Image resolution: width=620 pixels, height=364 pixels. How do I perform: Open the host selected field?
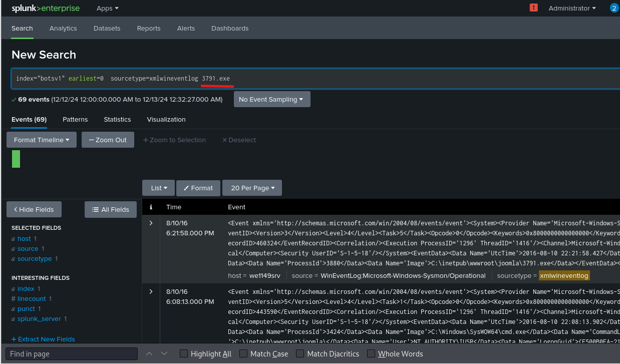pos(24,239)
